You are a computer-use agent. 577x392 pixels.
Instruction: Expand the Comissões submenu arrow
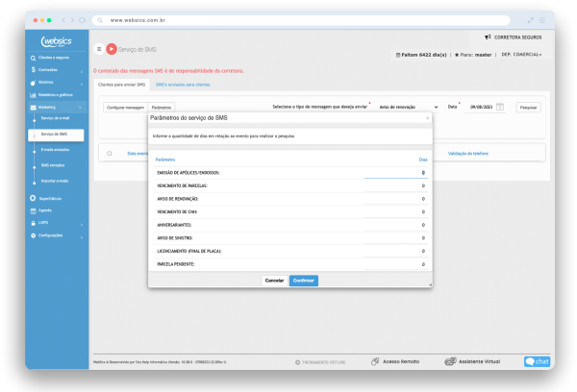click(x=82, y=71)
